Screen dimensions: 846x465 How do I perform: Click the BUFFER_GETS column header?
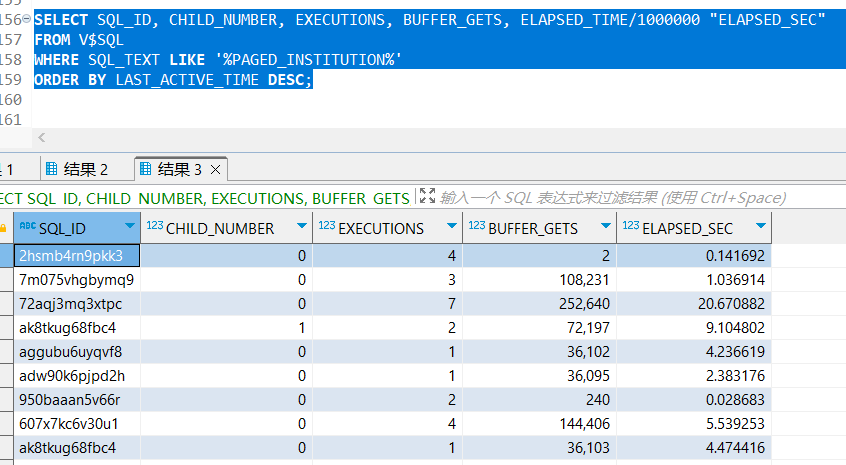pos(540,228)
